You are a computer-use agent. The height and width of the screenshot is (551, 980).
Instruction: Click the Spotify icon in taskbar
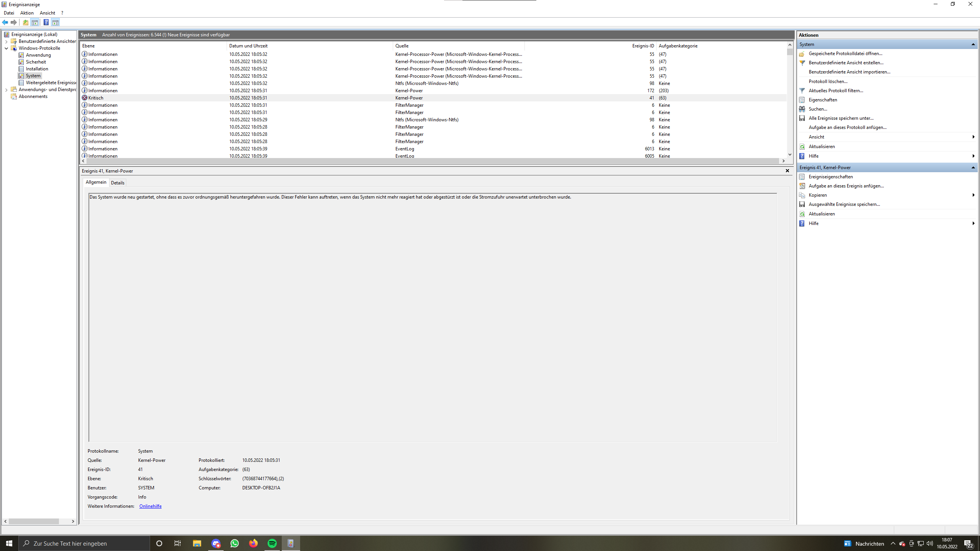(272, 543)
